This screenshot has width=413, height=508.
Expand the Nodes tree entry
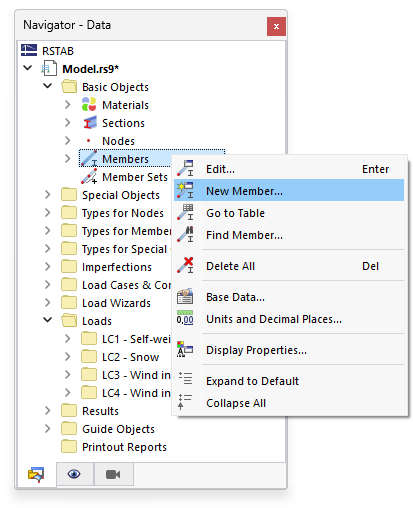(68, 141)
